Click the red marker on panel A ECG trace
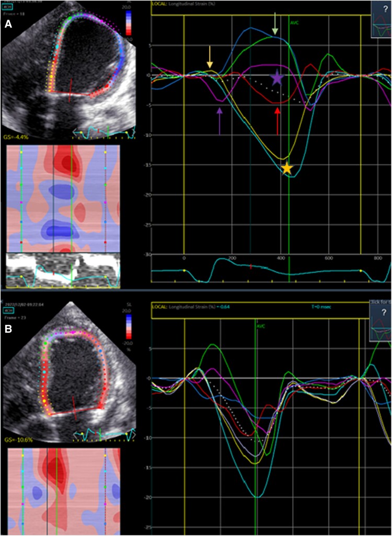 pos(251,266)
